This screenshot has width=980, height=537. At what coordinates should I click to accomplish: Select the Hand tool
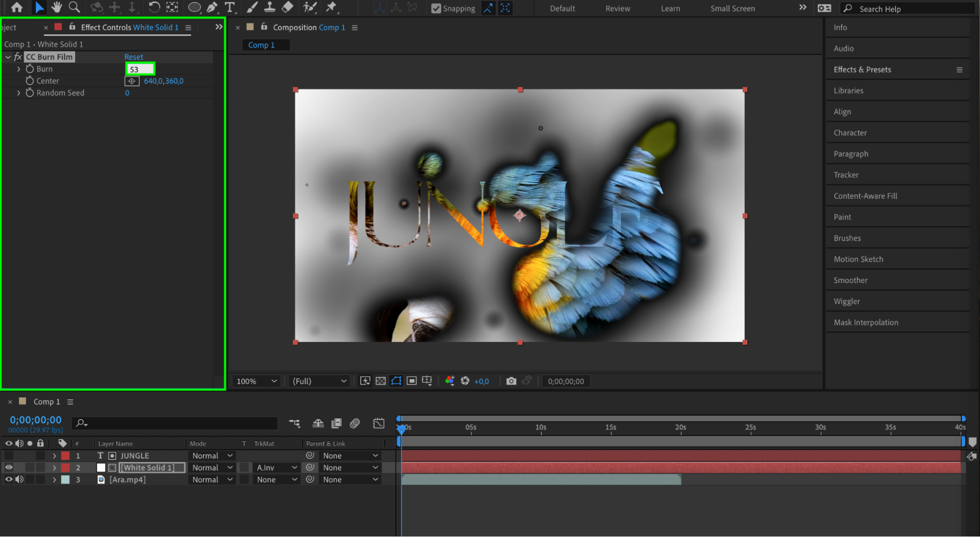56,7
